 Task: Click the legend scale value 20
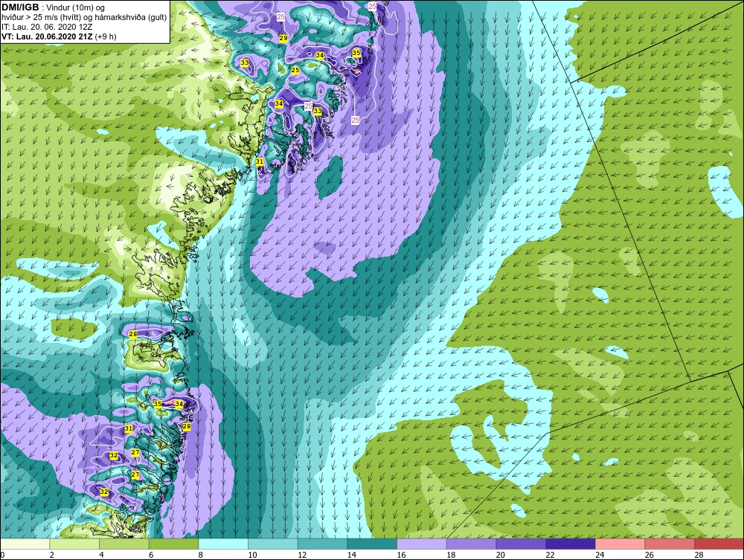pos(500,555)
